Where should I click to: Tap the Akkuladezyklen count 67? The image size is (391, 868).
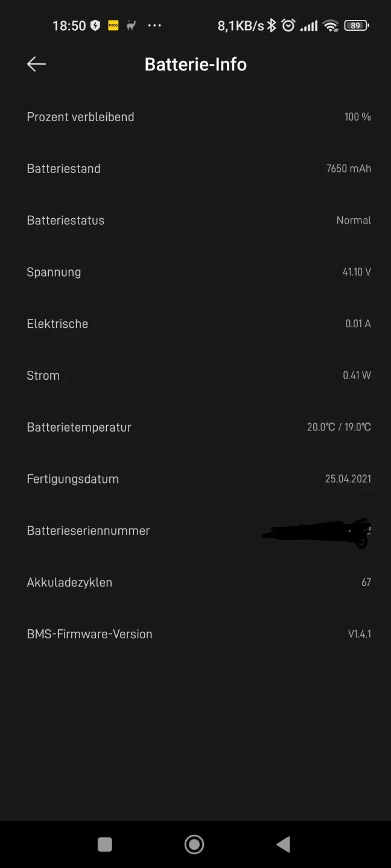(366, 582)
